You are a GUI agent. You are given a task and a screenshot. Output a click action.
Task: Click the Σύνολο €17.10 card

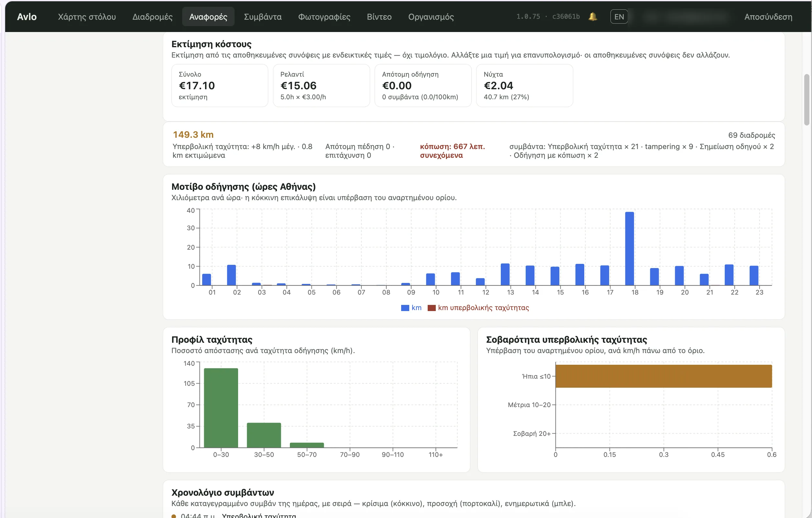[x=220, y=86]
